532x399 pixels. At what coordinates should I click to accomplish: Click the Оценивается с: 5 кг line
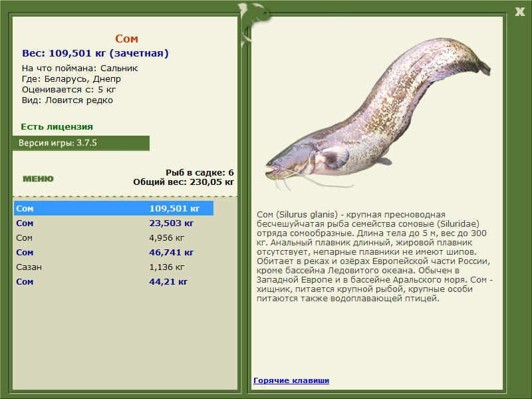69,90
